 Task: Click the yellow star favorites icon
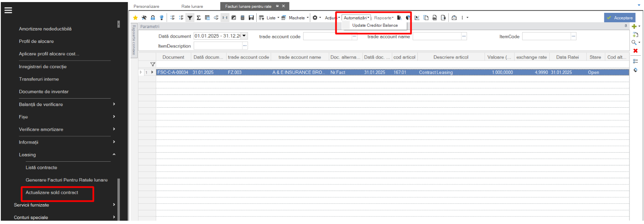135,18
